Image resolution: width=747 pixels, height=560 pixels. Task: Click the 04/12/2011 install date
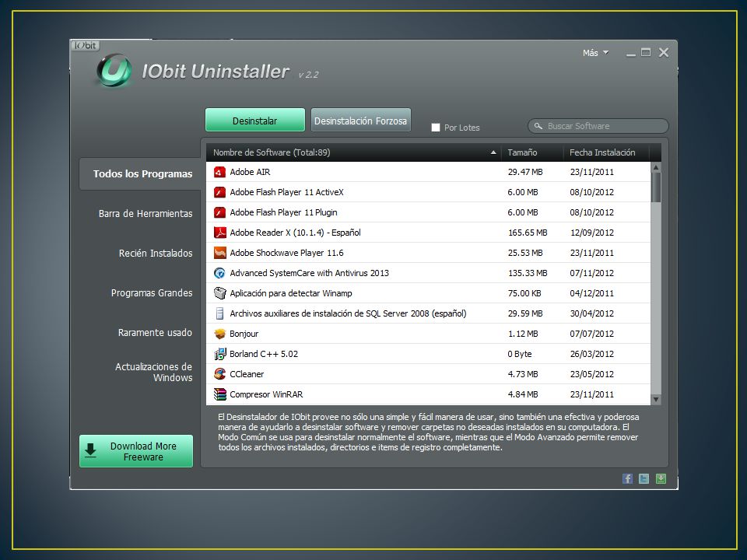(x=591, y=293)
